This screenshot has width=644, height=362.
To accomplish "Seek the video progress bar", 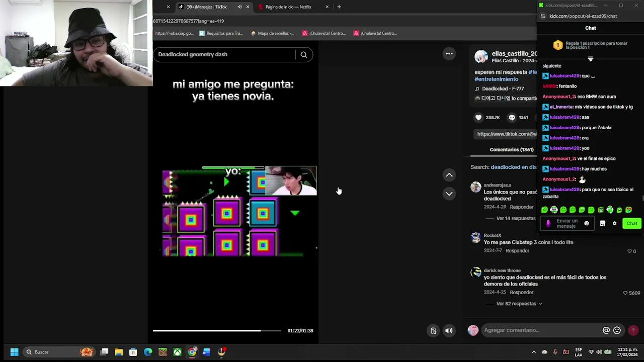I will click(x=217, y=330).
